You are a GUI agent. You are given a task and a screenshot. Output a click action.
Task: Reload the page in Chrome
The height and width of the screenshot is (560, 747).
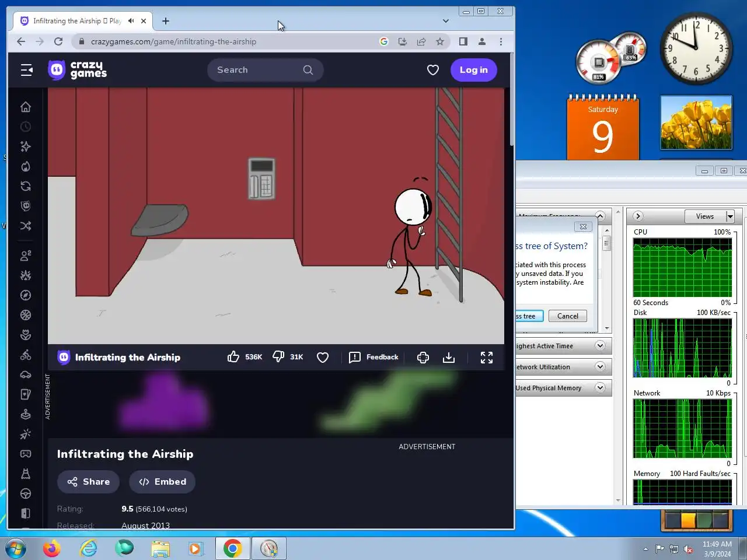[58, 41]
